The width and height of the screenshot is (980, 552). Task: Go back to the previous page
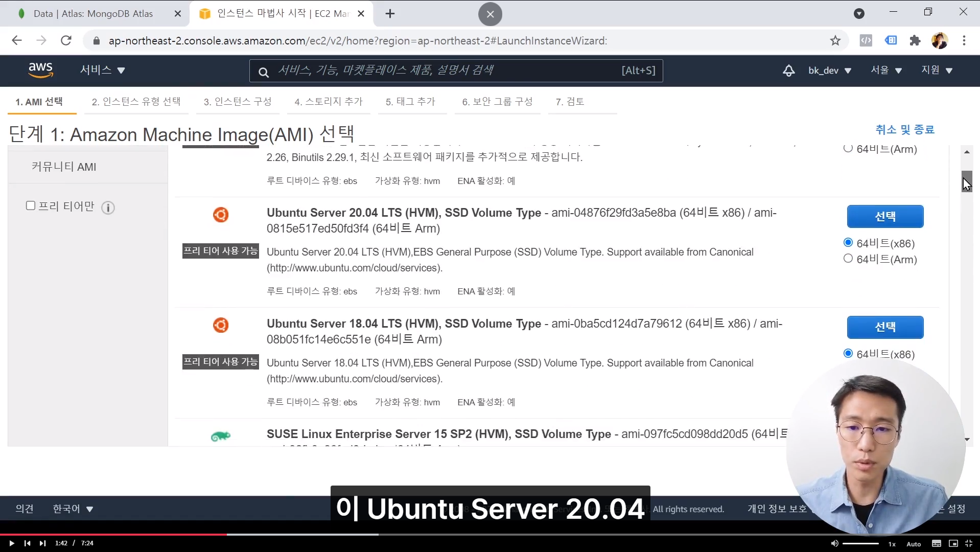pyautogui.click(x=17, y=41)
